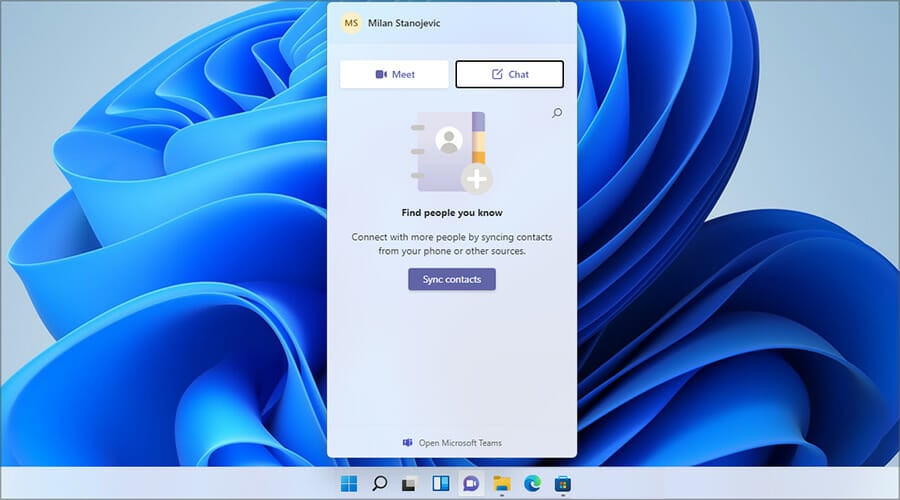
Task: Click the MS profile avatar
Action: 351,24
